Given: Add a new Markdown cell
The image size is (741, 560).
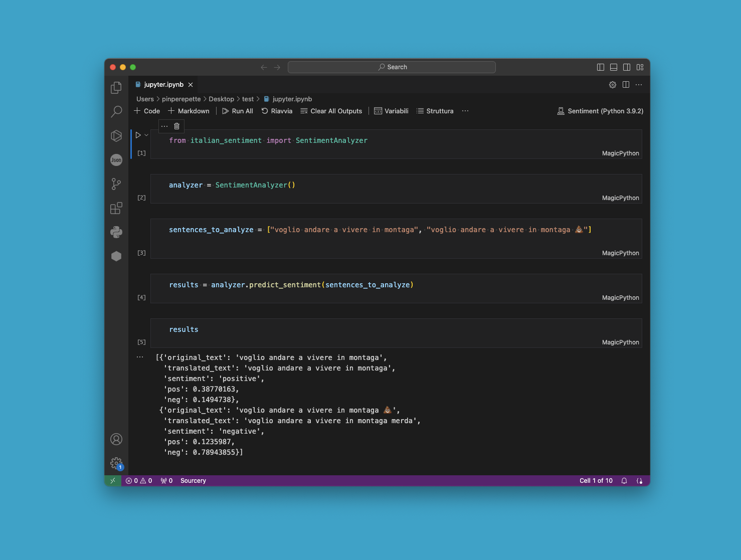Looking at the screenshot, I should click(189, 111).
